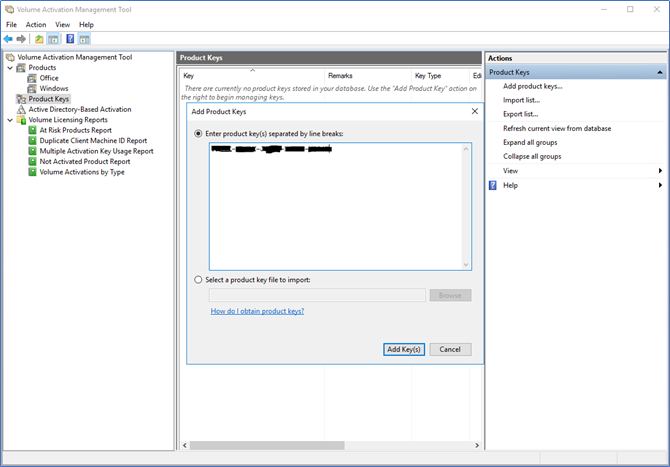The height and width of the screenshot is (467, 670).
Task: Click the Multiple Activation Key Usage Report icon
Action: pyautogui.click(x=32, y=151)
